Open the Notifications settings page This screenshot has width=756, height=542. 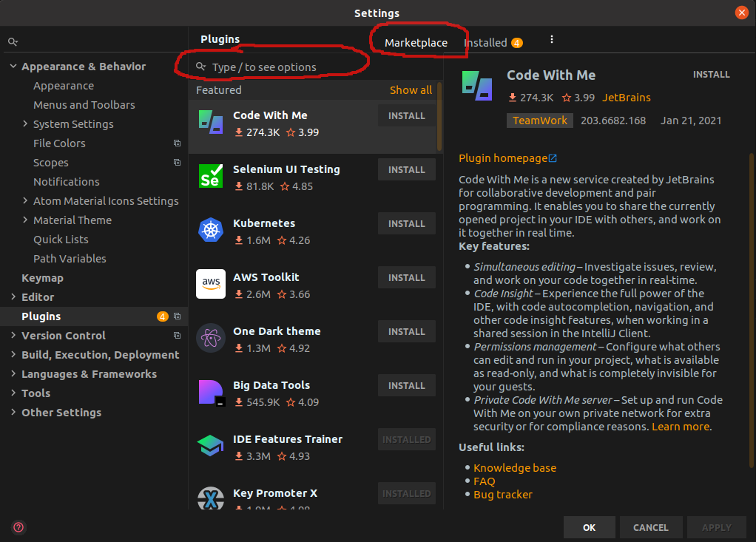[67, 182]
